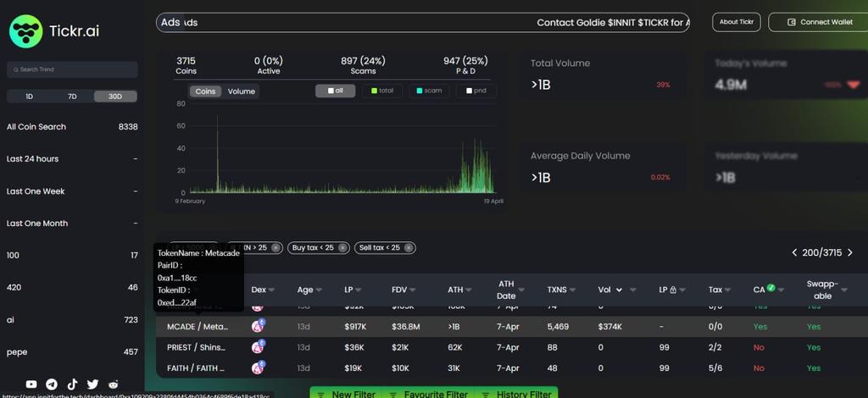Select the Last 24 hours filter
Viewport: 868px width, 398px height.
72,158
